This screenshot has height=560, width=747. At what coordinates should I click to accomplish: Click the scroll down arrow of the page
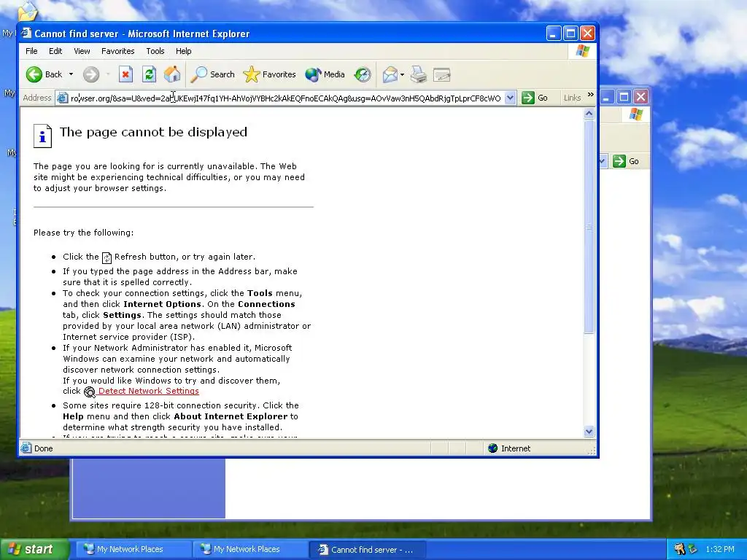point(589,432)
